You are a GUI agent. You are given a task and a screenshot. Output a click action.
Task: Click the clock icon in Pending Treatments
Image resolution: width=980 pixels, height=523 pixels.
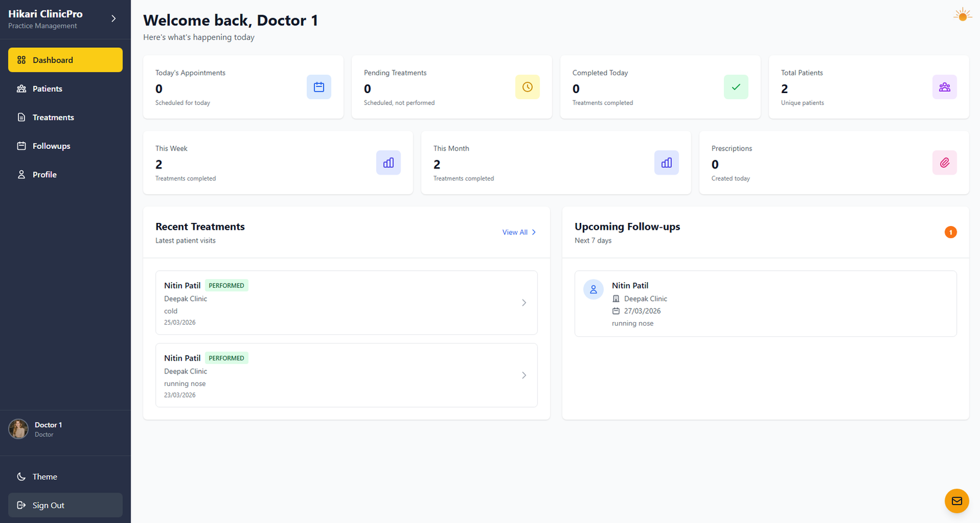point(527,87)
